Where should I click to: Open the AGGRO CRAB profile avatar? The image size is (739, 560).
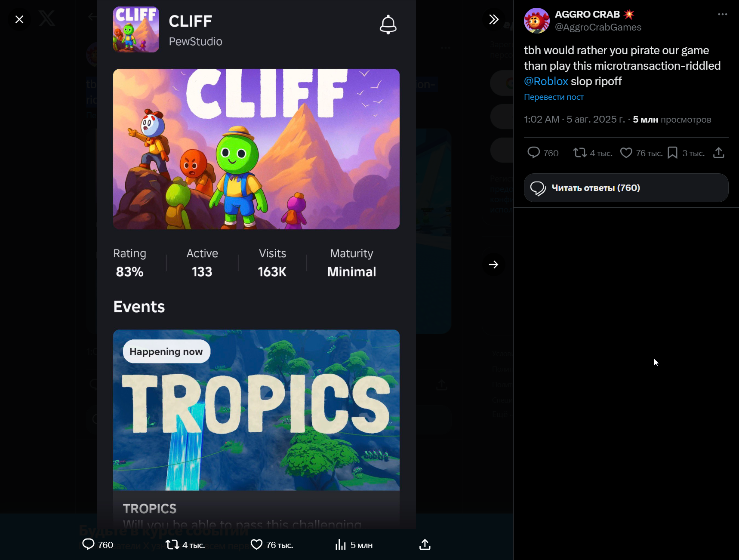coord(537,21)
